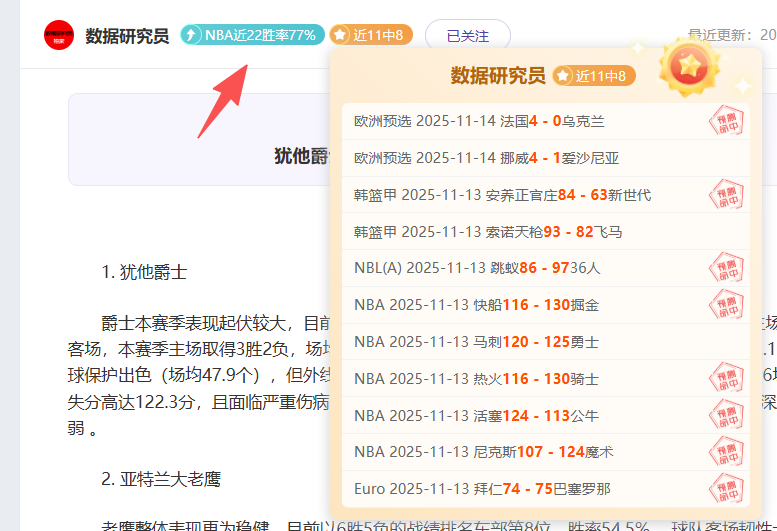The image size is (777, 531).
Task: Click the 预测命中 stamp on 热火 vs 骑士 row
Action: coord(725,378)
